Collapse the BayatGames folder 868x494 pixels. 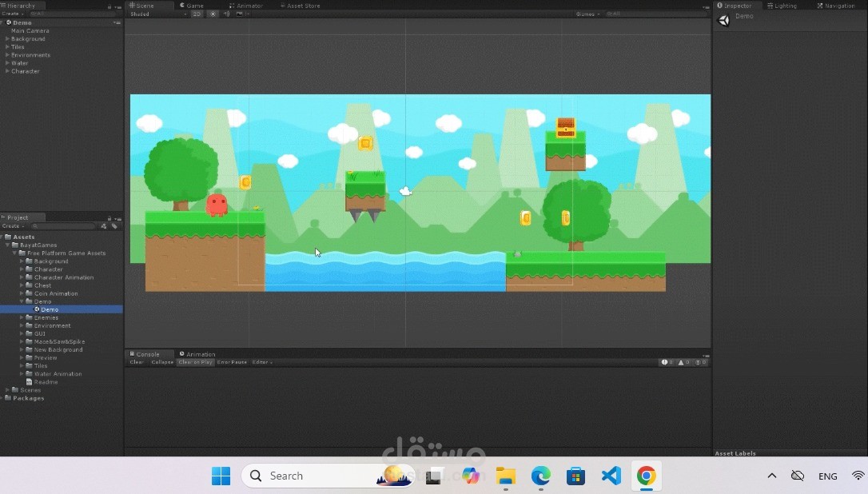[8, 245]
